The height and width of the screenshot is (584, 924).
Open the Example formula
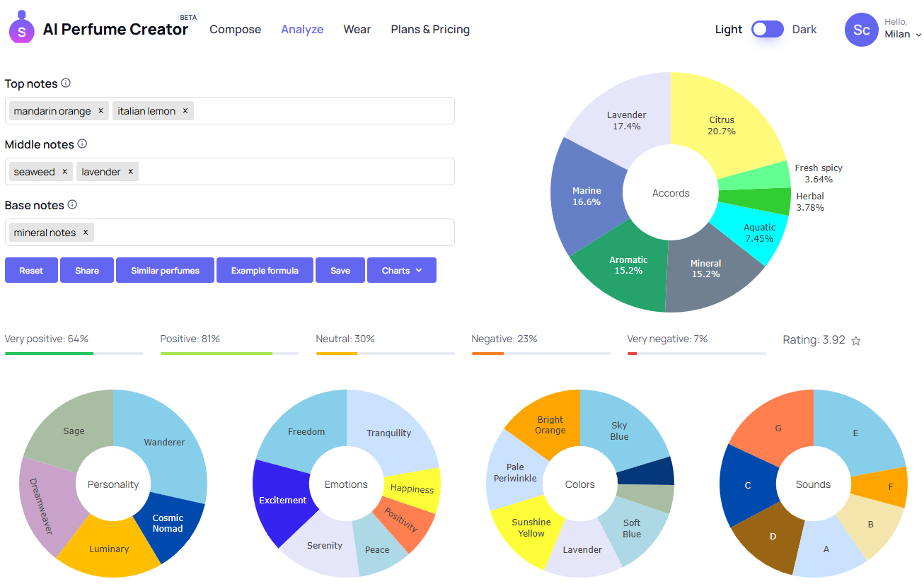point(265,270)
